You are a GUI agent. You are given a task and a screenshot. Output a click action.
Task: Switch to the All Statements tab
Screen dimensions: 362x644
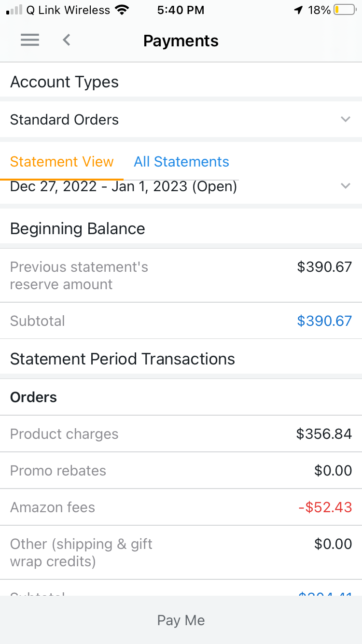coord(181,162)
